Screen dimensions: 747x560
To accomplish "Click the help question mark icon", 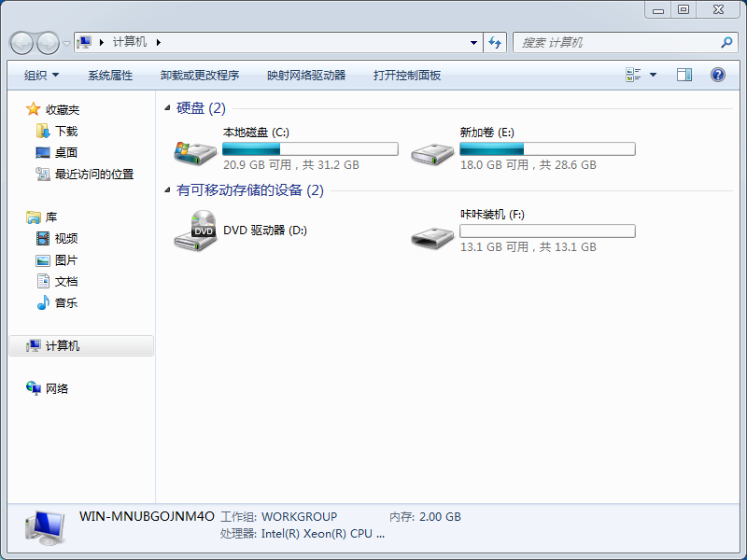I will point(718,75).
